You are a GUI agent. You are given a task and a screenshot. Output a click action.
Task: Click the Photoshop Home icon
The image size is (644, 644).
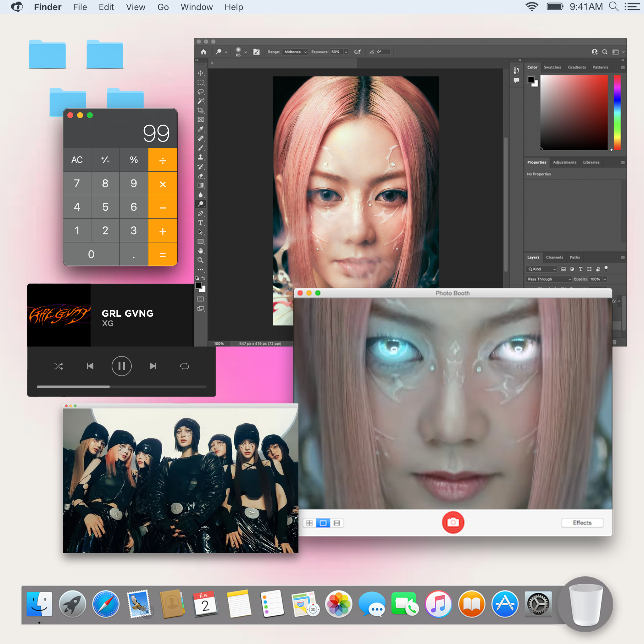pyautogui.click(x=204, y=52)
